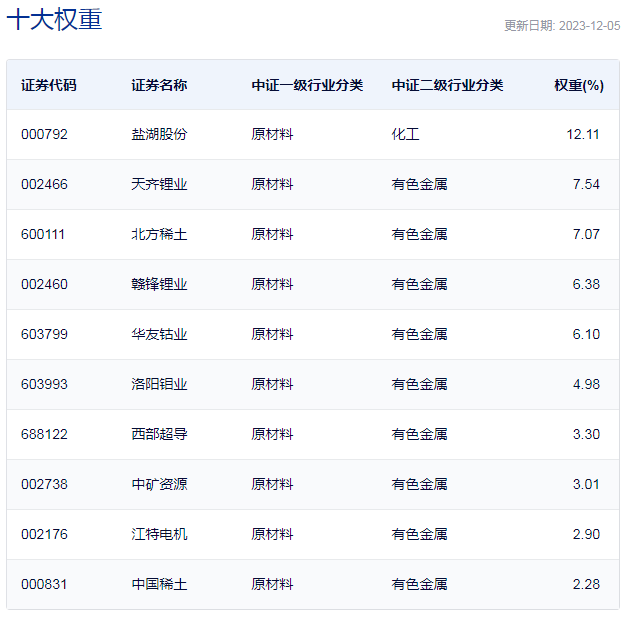
Task: Select stock name 西部超导
Action: [x=159, y=434]
